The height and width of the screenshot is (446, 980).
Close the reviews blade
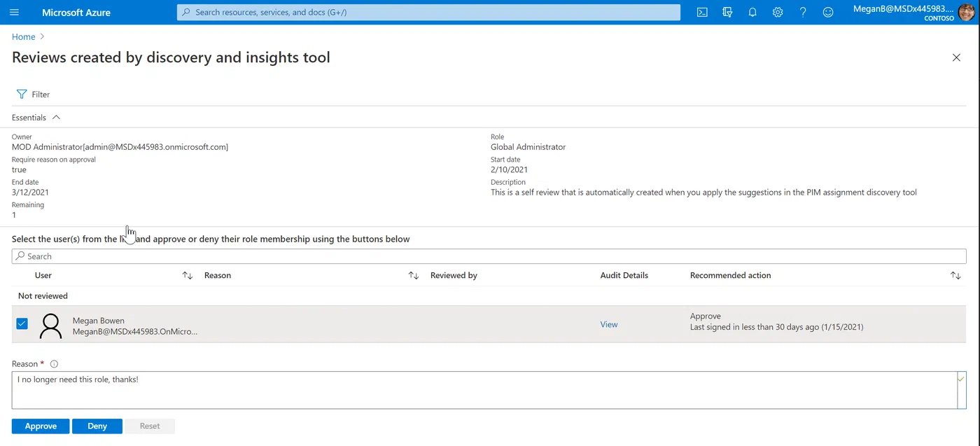coord(956,57)
